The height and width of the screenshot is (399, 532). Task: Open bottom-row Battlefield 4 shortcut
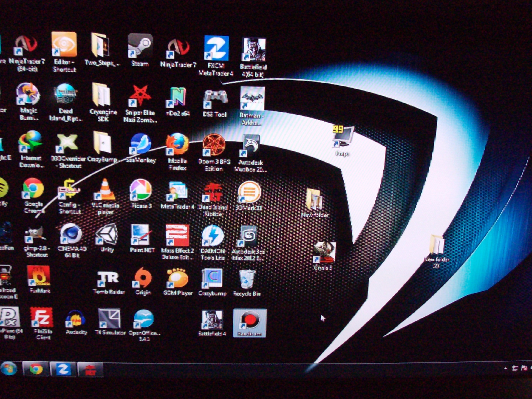tap(212, 323)
